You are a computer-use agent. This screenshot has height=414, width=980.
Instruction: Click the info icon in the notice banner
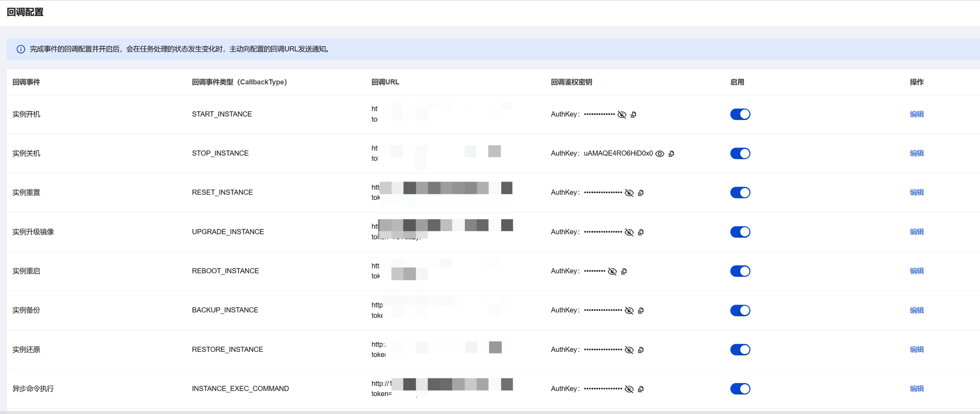pos(21,49)
